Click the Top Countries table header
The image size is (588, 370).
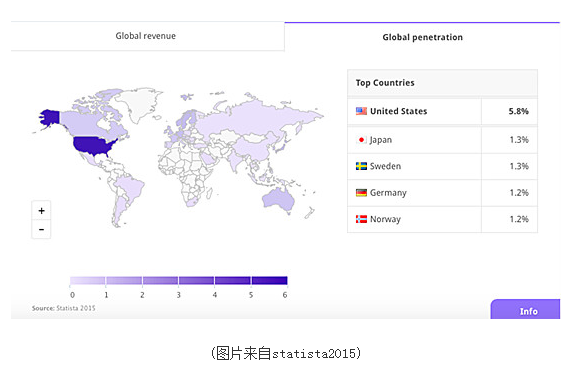coord(442,83)
